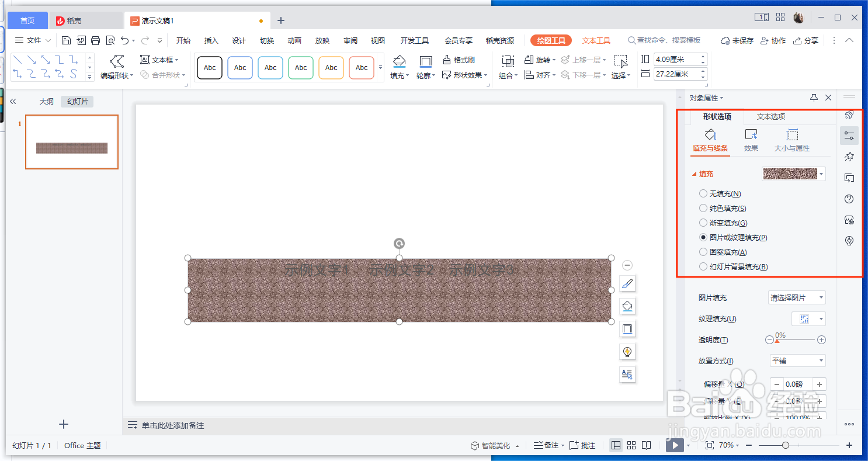Select Gradient Fill (渐变填充) radio button
Screen dimensions: 868x461
point(703,223)
